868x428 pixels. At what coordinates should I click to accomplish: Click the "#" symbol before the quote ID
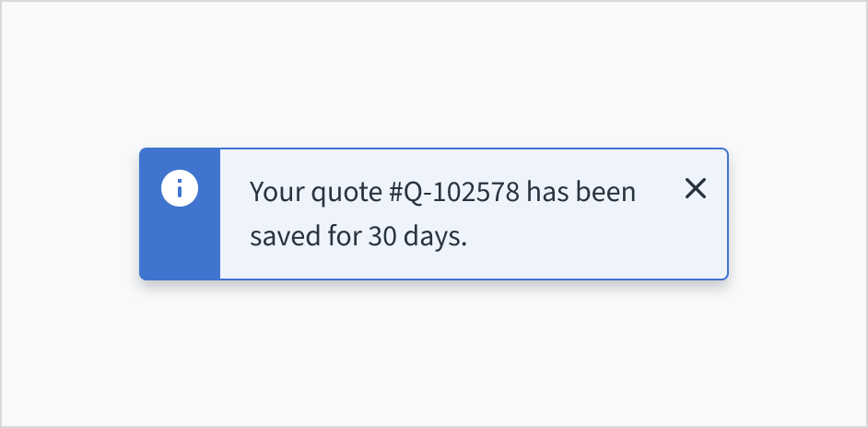(x=397, y=193)
